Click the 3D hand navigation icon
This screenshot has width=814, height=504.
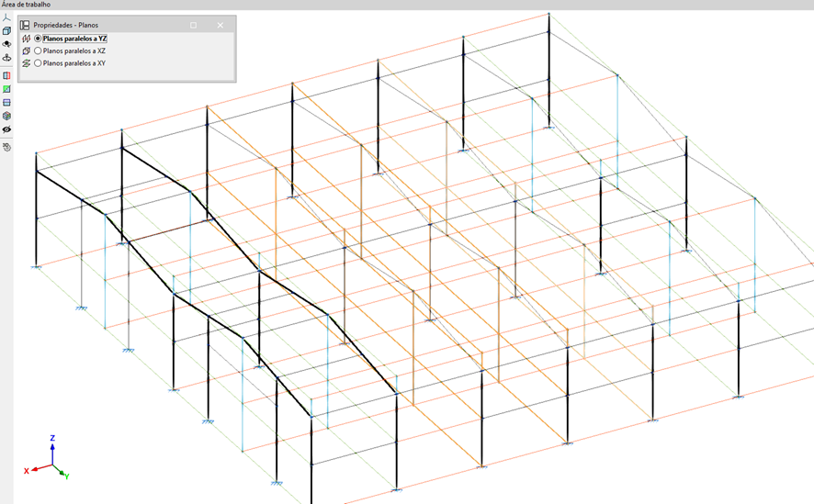pyautogui.click(x=6, y=147)
